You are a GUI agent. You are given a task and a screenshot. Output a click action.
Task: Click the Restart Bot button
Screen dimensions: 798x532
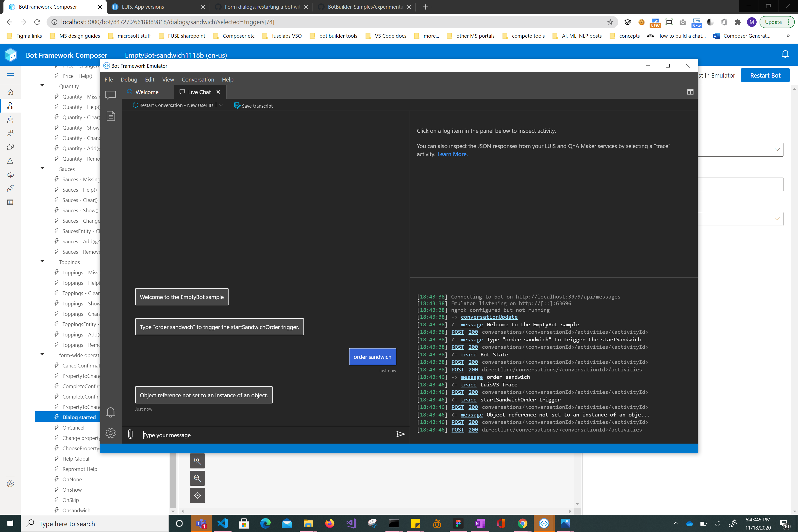pos(765,75)
